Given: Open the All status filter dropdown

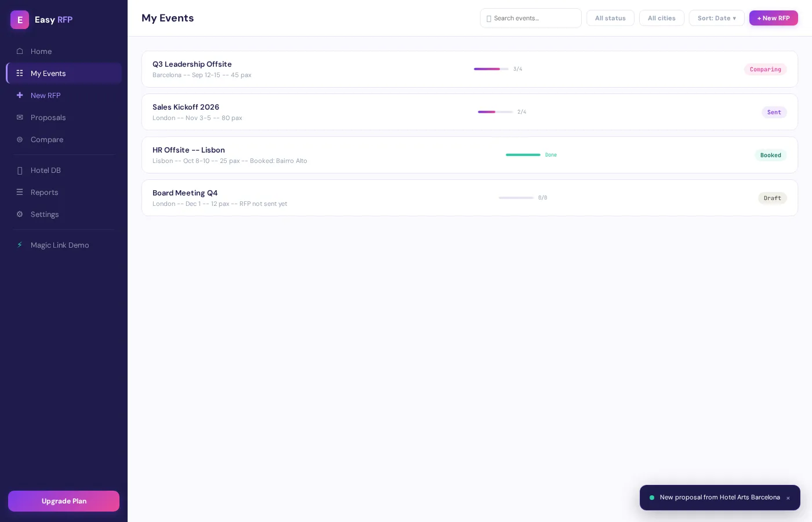Looking at the screenshot, I should [x=610, y=18].
